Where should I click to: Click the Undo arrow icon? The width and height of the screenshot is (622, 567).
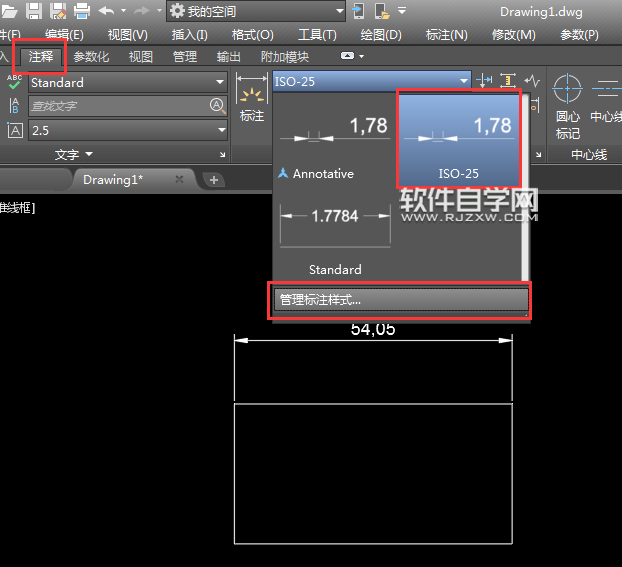[106, 11]
